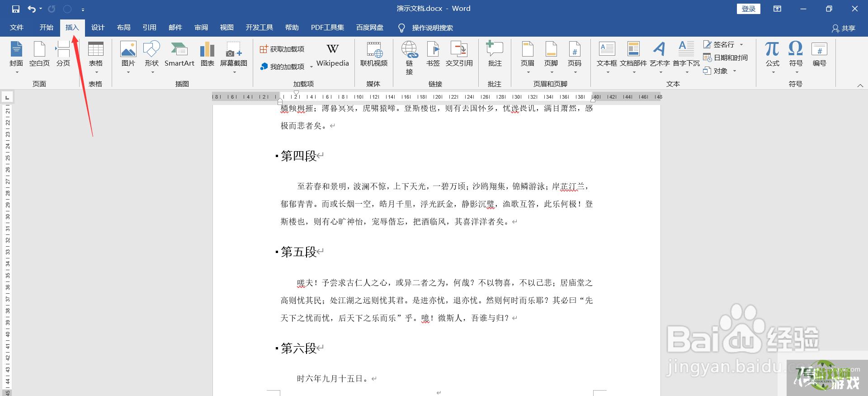This screenshot has width=868, height=396.
Task: Switch to the View (视图) tab
Action: point(226,28)
